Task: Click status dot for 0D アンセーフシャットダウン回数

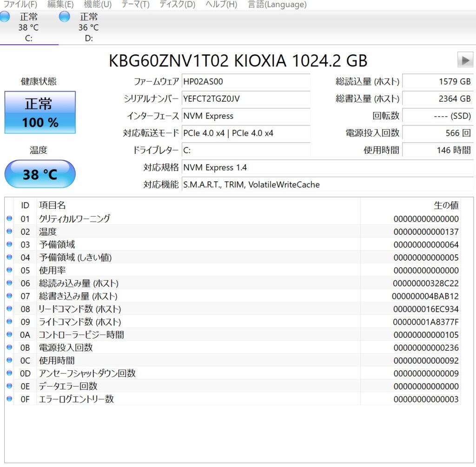Action: pyautogui.click(x=9, y=373)
